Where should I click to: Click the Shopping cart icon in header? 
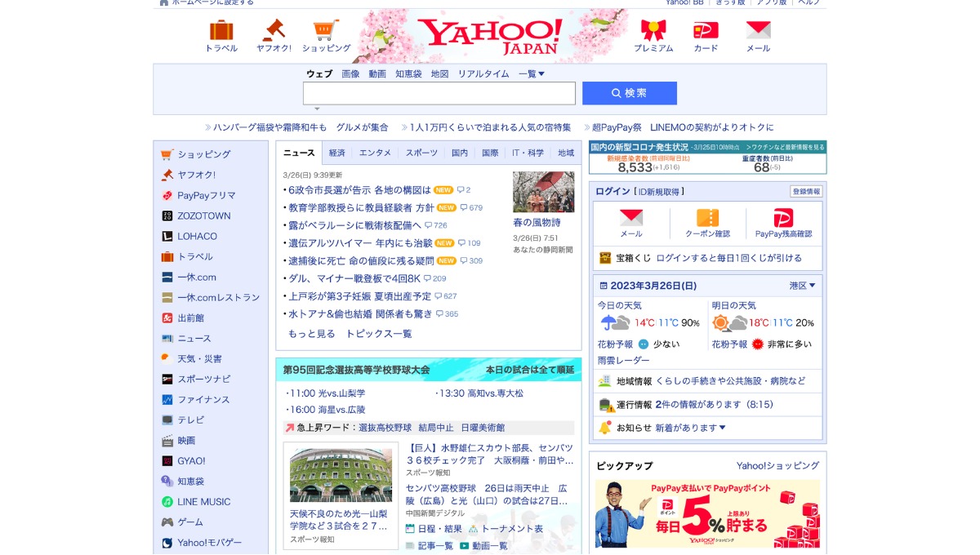326,31
